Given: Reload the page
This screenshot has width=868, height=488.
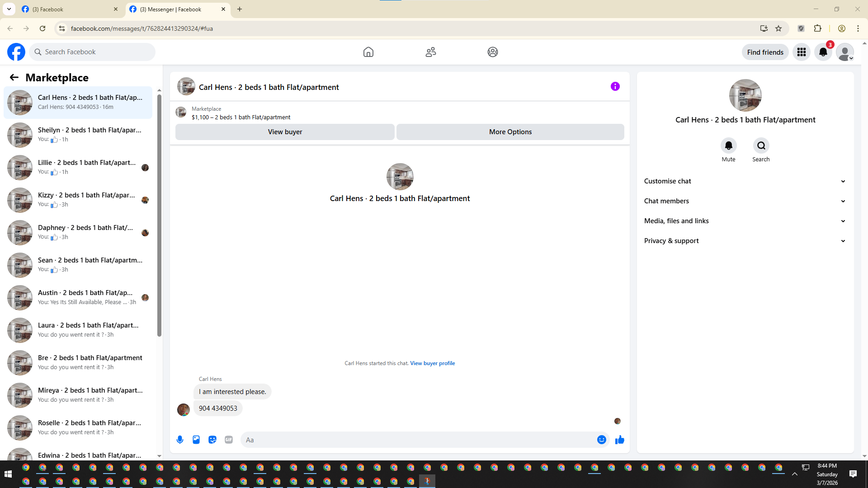Looking at the screenshot, I should coord(42,28).
